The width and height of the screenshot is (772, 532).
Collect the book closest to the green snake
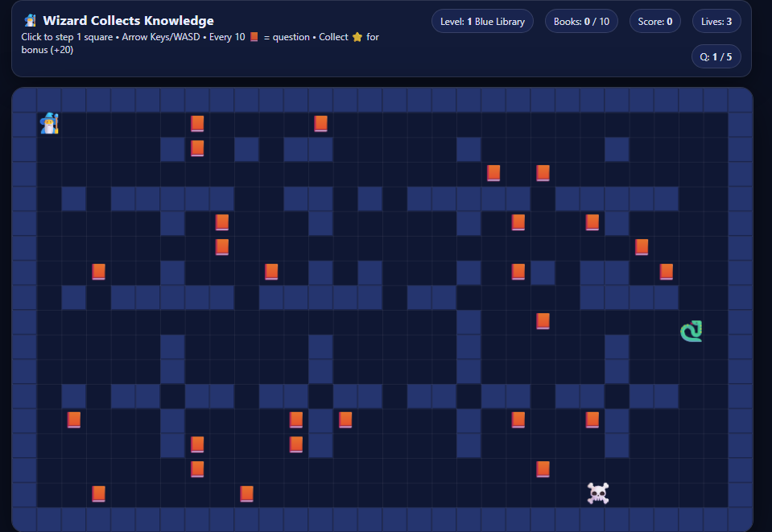coord(667,272)
